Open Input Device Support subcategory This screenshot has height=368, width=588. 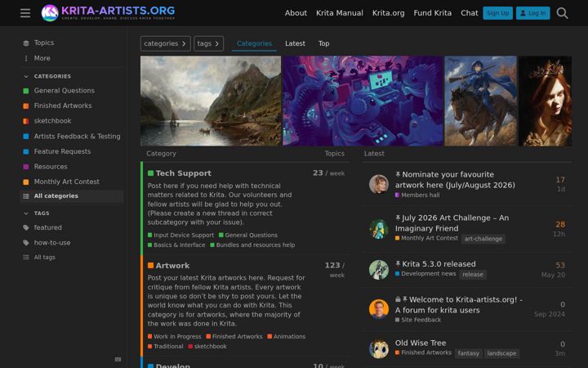tap(180, 235)
